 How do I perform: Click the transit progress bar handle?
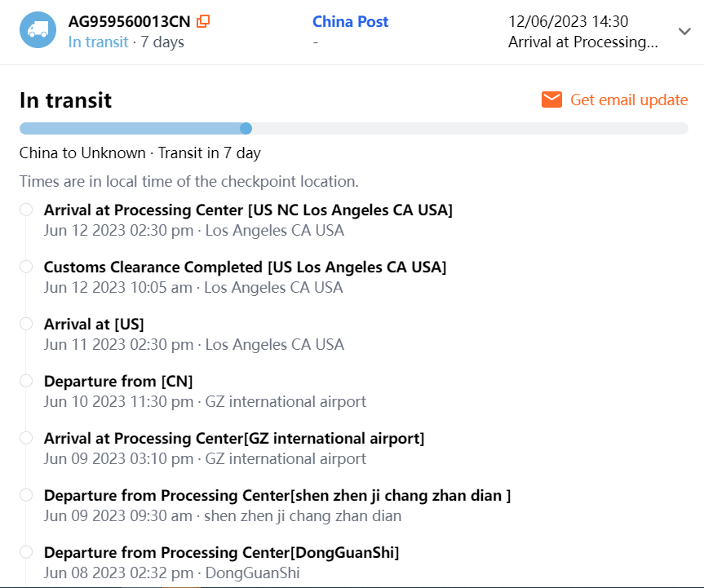click(246, 128)
